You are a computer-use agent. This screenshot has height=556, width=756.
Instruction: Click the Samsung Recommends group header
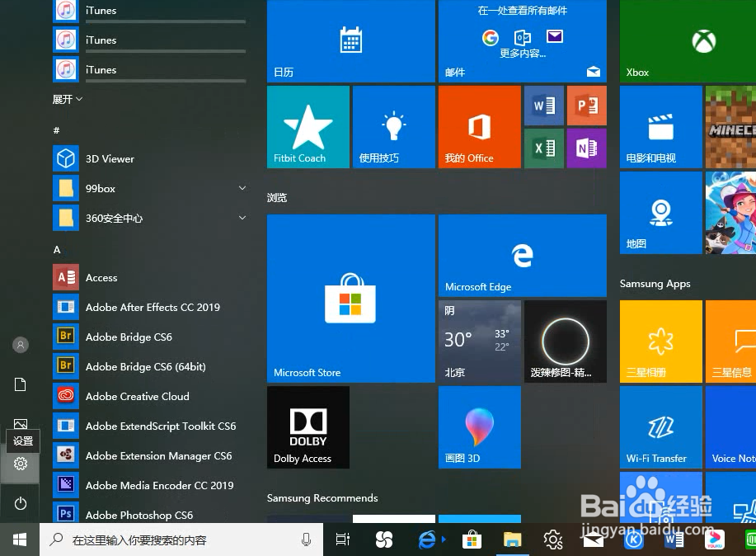click(x=322, y=498)
